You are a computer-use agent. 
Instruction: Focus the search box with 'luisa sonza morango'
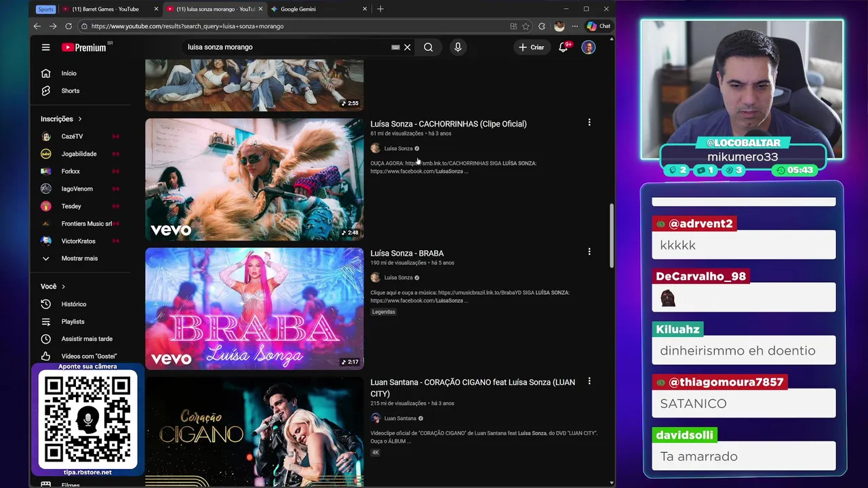(285, 47)
